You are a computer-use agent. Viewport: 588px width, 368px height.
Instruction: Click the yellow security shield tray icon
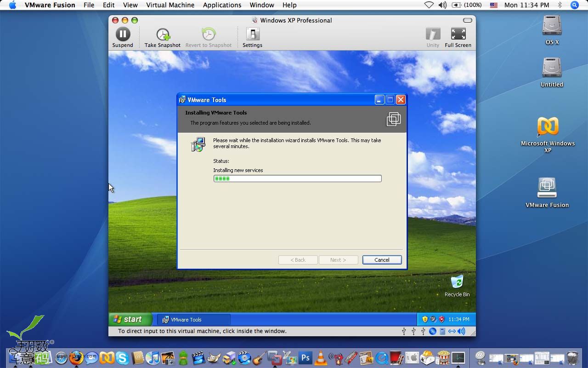425,319
